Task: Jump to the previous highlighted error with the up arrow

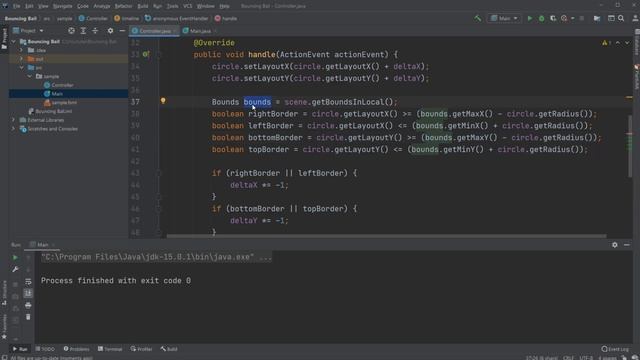Action: tap(618, 42)
